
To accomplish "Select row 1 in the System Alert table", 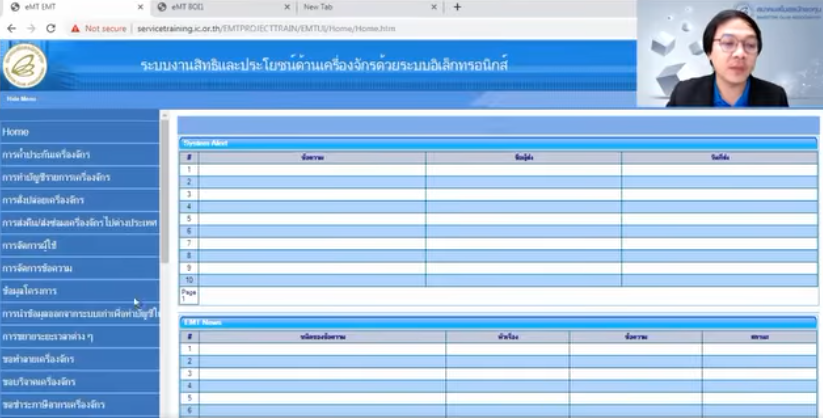I will 498,170.
